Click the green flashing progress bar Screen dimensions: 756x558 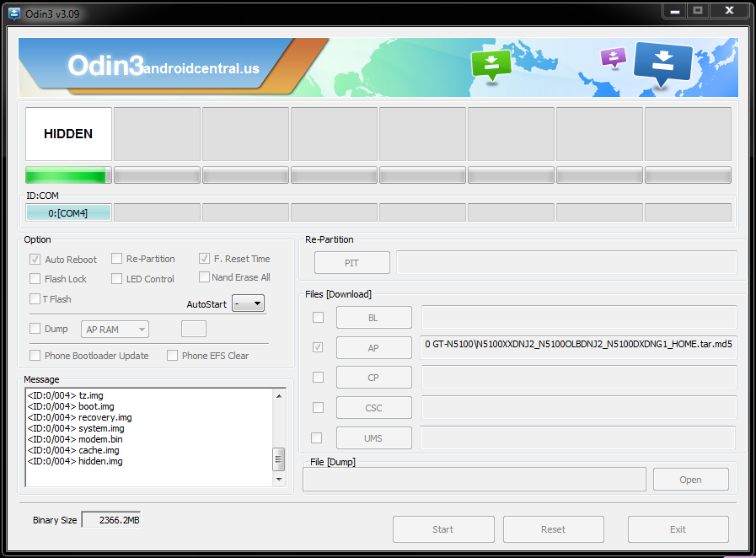pyautogui.click(x=68, y=175)
